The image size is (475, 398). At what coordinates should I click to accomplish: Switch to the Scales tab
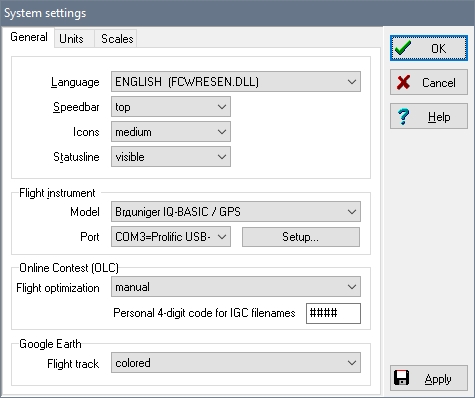(x=117, y=39)
